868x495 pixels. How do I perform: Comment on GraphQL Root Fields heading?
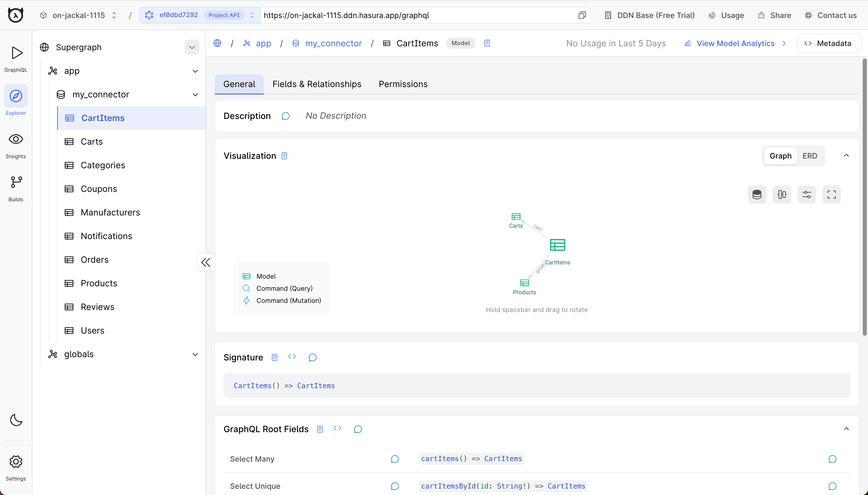[x=358, y=429]
